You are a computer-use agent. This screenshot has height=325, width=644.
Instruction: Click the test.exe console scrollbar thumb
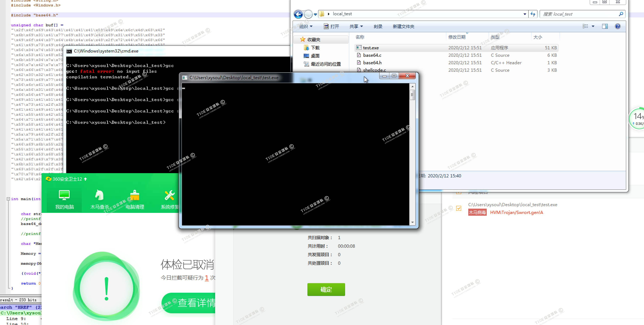[x=412, y=95]
